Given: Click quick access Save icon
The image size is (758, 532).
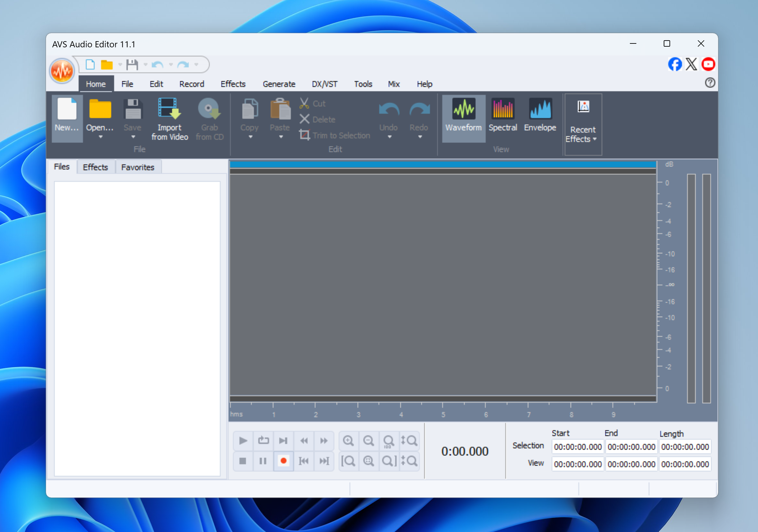Looking at the screenshot, I should pyautogui.click(x=132, y=64).
